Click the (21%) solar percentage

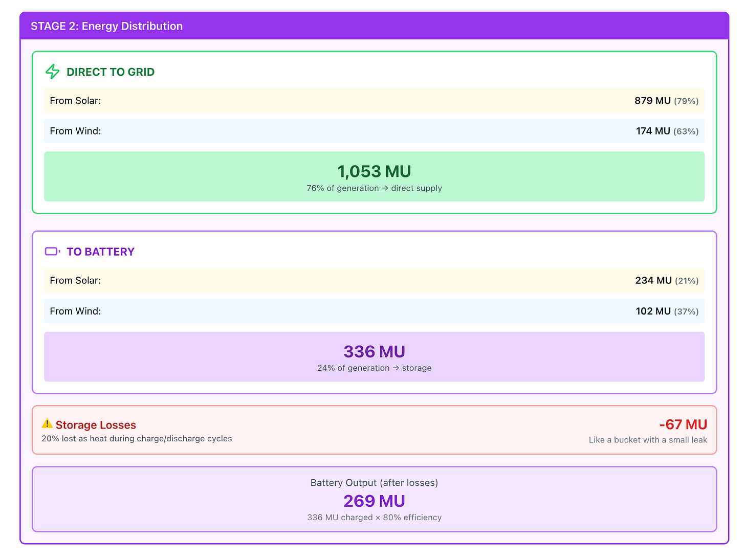click(x=687, y=281)
